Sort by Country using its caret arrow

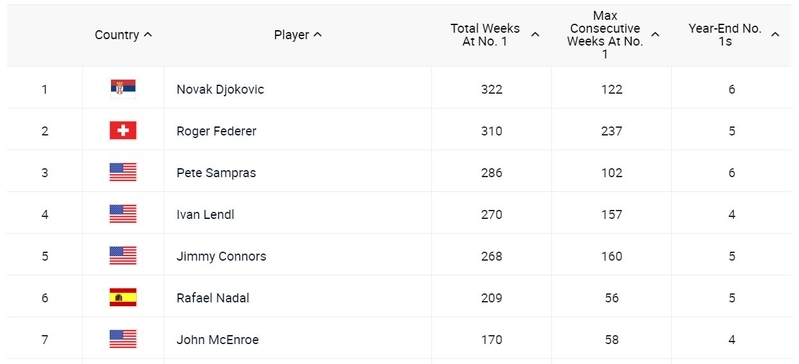[x=148, y=35]
